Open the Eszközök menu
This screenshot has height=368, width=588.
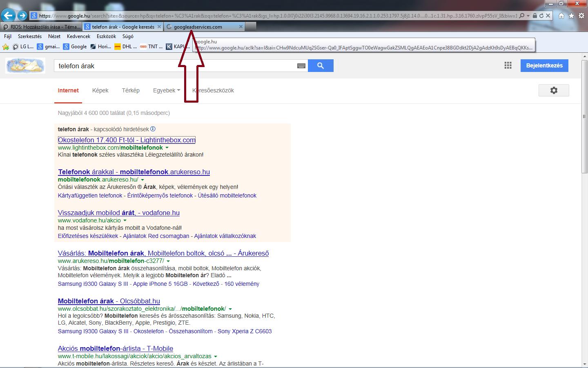click(x=106, y=36)
